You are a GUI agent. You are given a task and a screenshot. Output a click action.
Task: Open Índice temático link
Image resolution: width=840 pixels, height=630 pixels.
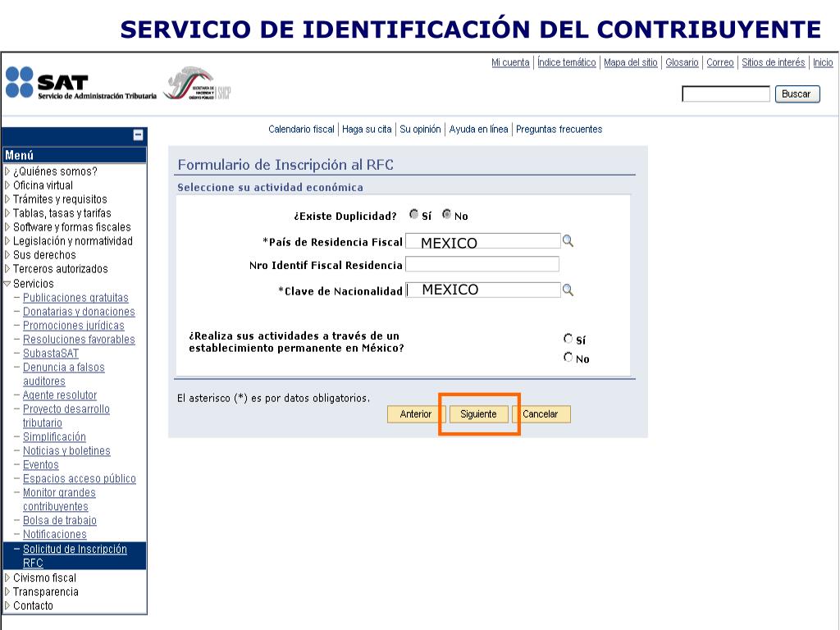(x=567, y=62)
